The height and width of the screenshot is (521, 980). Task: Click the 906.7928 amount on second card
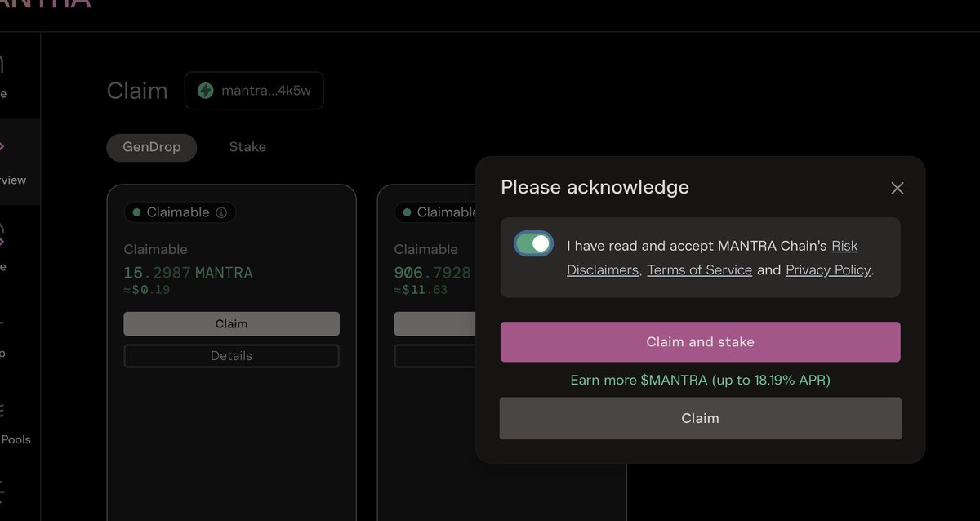pos(432,273)
